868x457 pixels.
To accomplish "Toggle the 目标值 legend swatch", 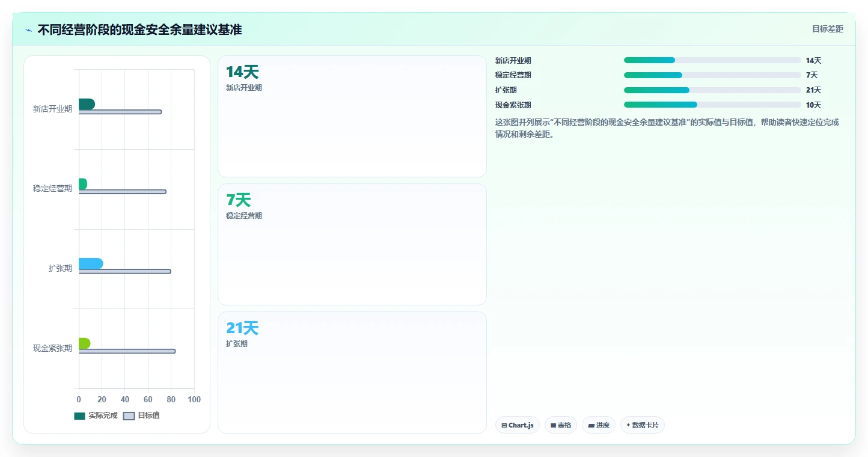I will click(129, 416).
